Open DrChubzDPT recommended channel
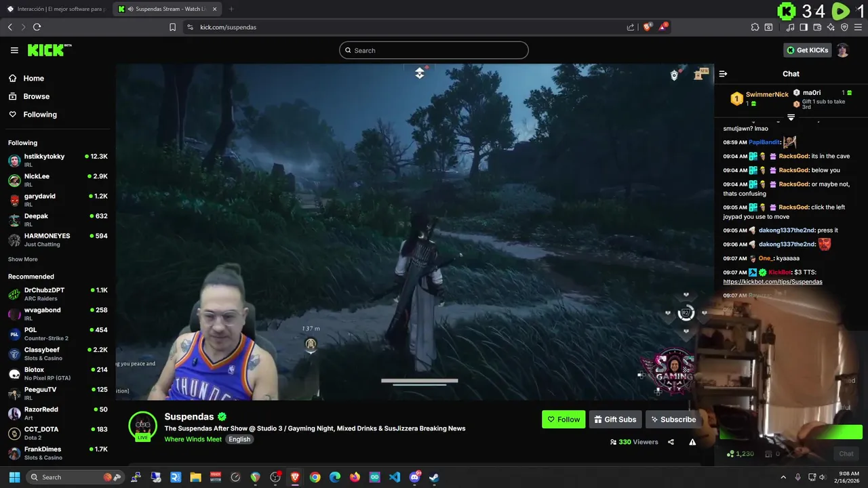 point(58,294)
